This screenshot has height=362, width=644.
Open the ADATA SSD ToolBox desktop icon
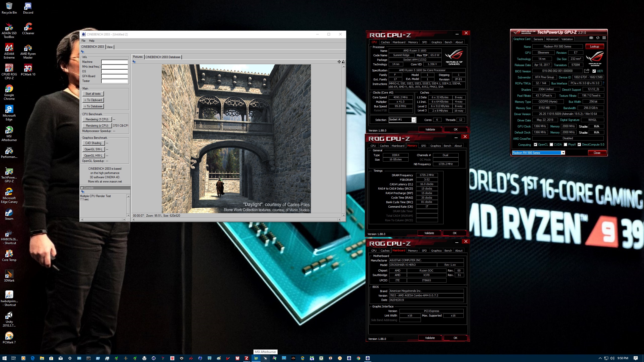9,31
